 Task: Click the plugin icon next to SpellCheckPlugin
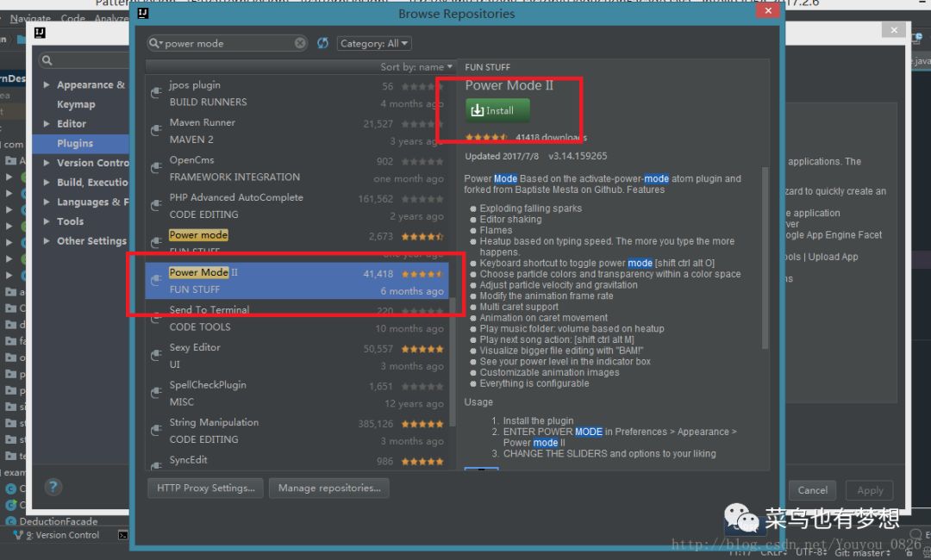pyautogui.click(x=156, y=393)
